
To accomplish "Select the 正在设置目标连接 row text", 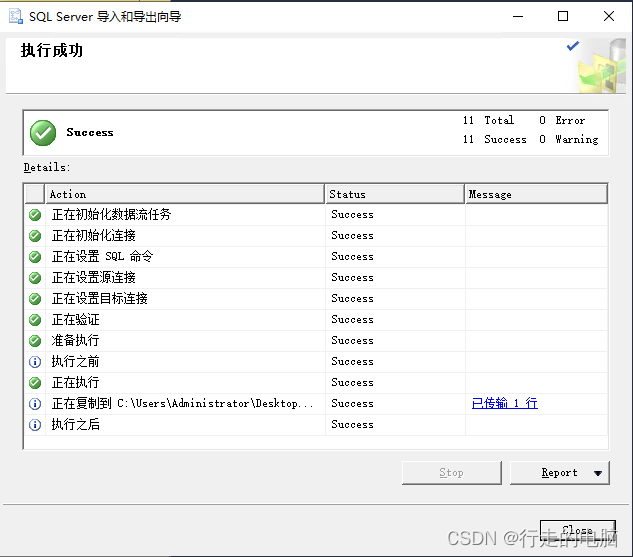I will coord(100,299).
